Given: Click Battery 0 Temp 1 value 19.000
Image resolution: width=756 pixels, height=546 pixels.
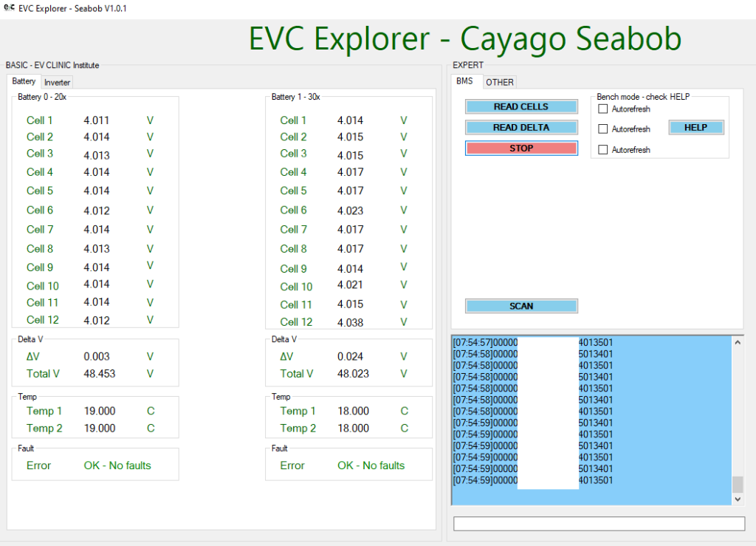Looking at the screenshot, I should [x=100, y=411].
